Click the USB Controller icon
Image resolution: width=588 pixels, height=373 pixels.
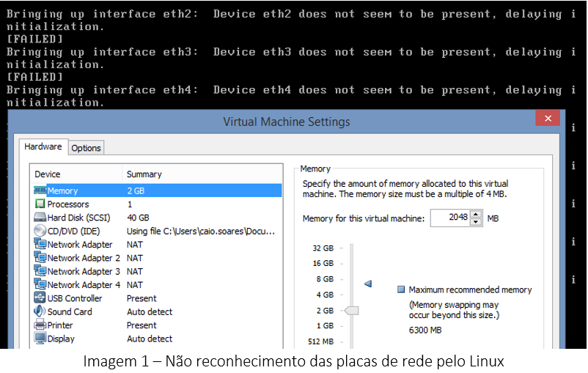(40, 298)
